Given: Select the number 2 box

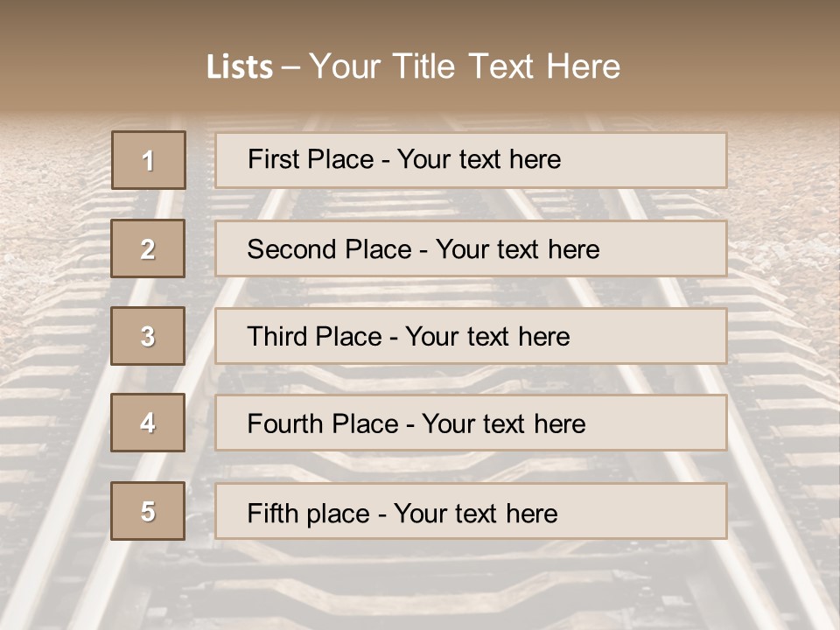Looking at the screenshot, I should 148,248.
